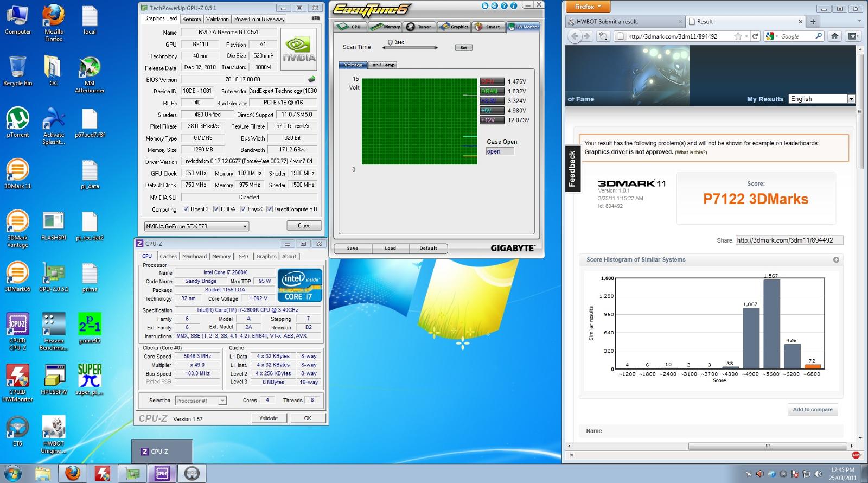
Task: Open the OC folder on desktop
Action: click(x=54, y=71)
